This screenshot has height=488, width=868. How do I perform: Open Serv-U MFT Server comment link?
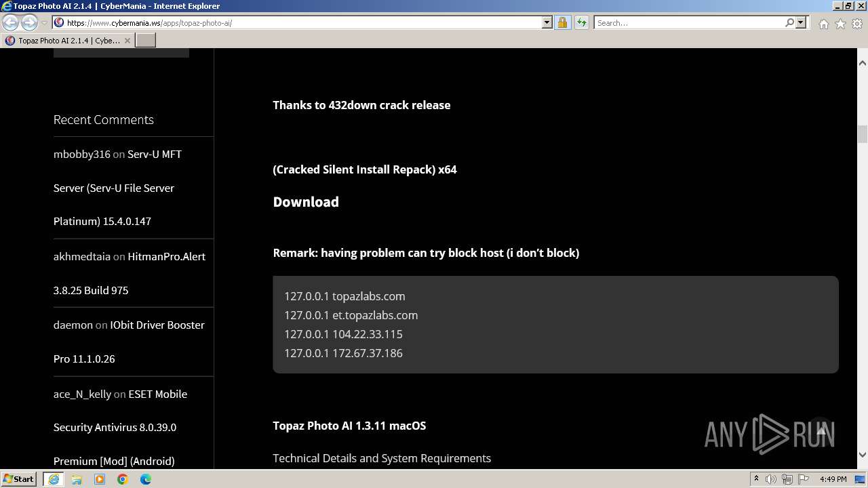coord(117,188)
